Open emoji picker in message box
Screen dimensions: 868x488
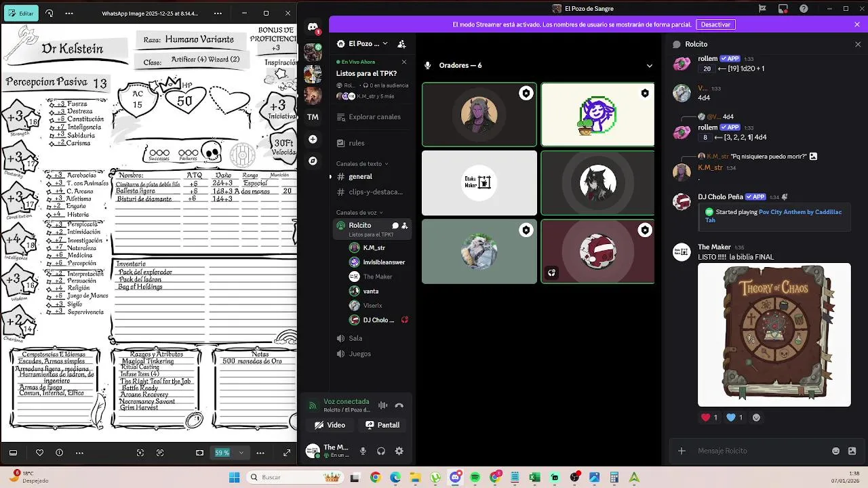(835, 451)
